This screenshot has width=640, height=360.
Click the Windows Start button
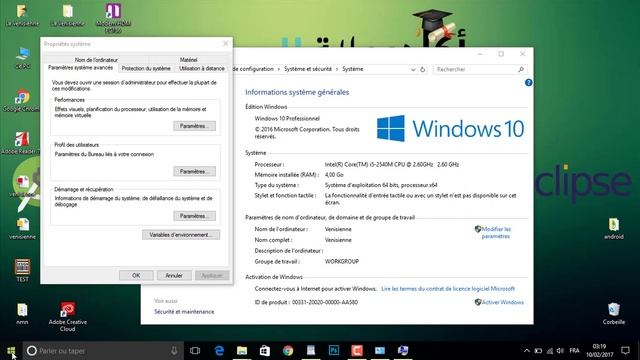coord(11,351)
